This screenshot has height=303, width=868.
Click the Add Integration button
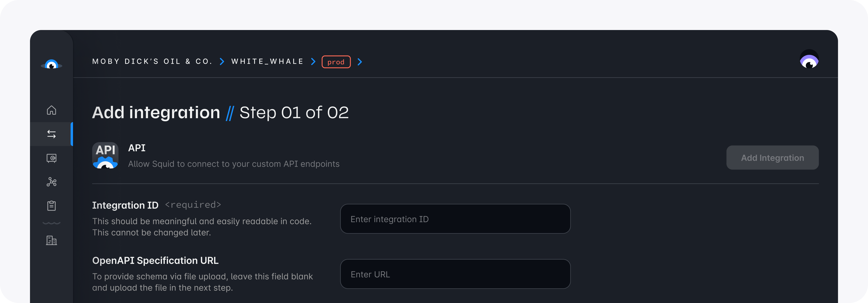pyautogui.click(x=772, y=158)
